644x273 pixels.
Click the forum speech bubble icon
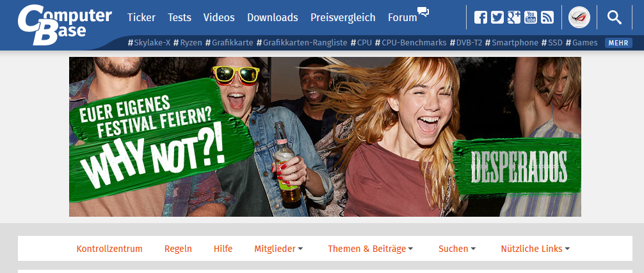(423, 12)
